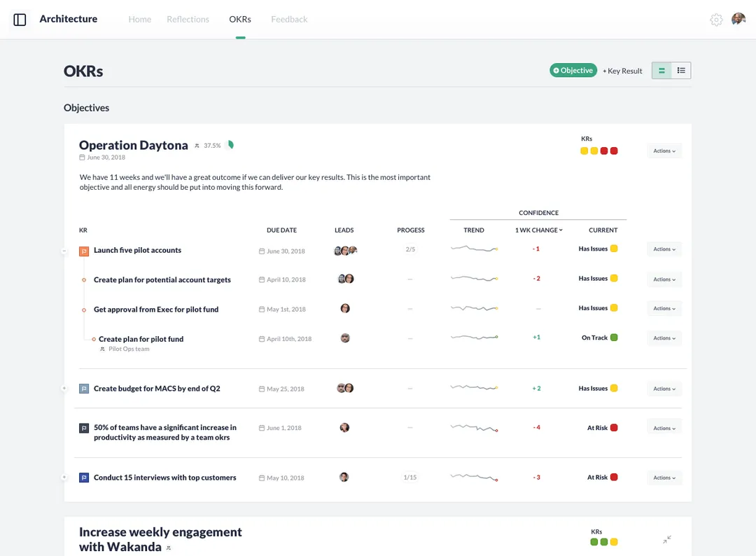
Task: Open Actions dropdown for Conduct 15 interviews row
Action: tap(664, 478)
